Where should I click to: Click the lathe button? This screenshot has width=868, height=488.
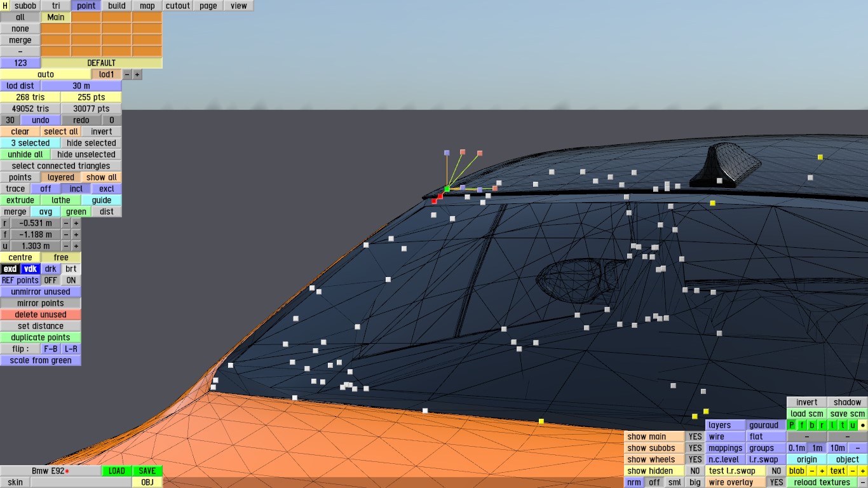tap(61, 200)
